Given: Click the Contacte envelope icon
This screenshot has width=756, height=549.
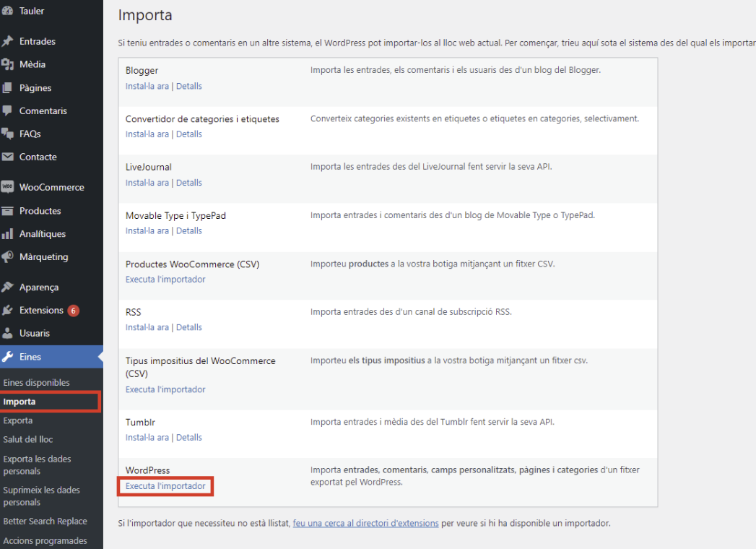Looking at the screenshot, I should point(7,157).
